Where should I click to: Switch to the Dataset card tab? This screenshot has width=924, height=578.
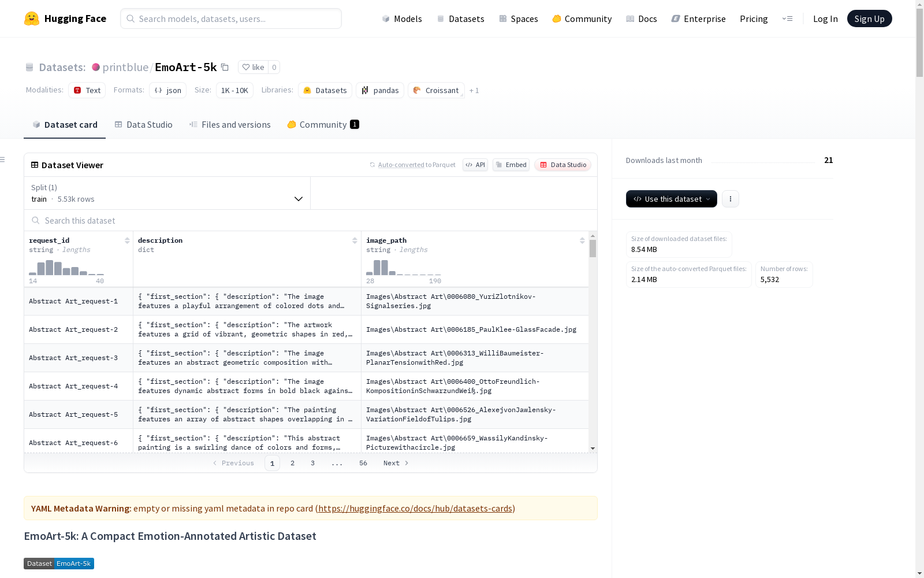click(x=65, y=125)
